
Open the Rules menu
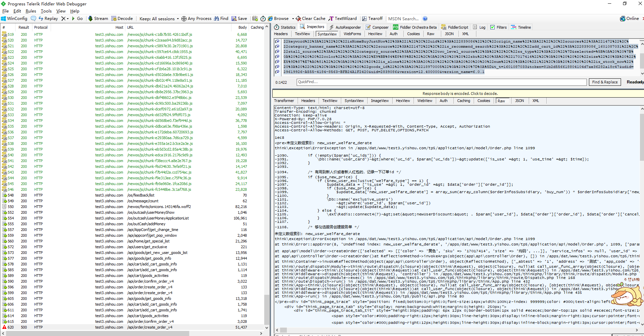(x=31, y=11)
